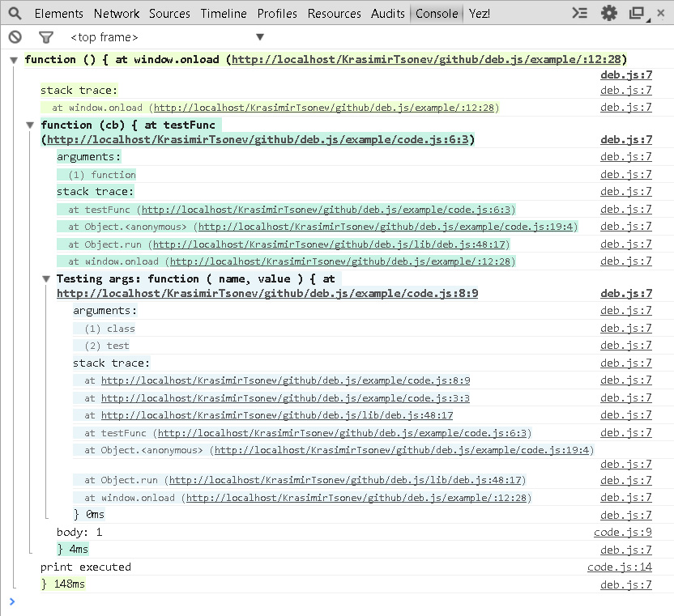Open the Network panel
The width and height of the screenshot is (674, 616).
click(116, 13)
